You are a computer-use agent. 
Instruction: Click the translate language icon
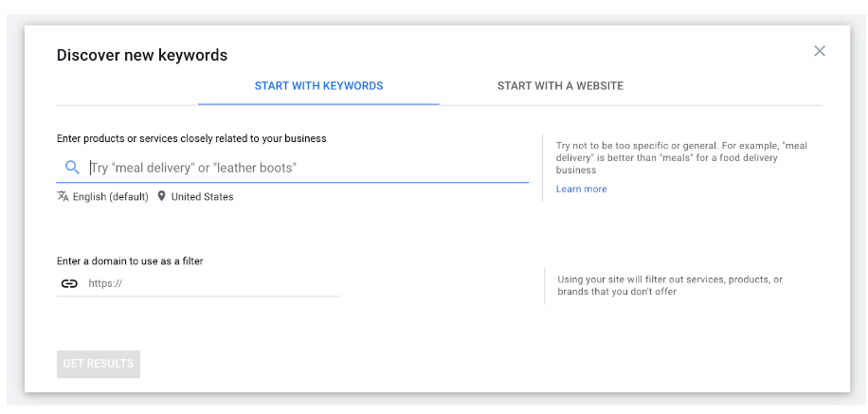63,197
